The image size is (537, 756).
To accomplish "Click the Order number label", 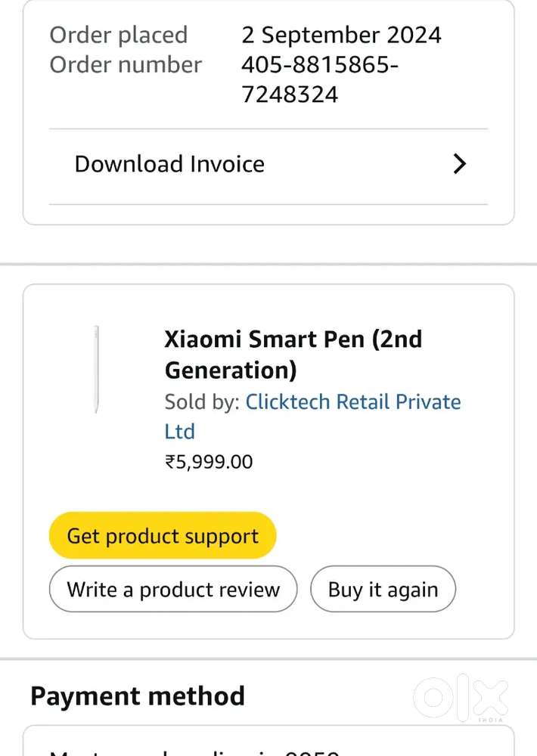I will click(126, 65).
